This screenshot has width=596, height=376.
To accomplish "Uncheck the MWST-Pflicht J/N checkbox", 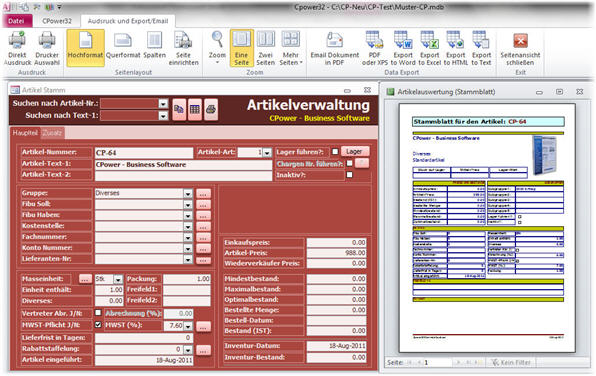I will pyautogui.click(x=98, y=324).
